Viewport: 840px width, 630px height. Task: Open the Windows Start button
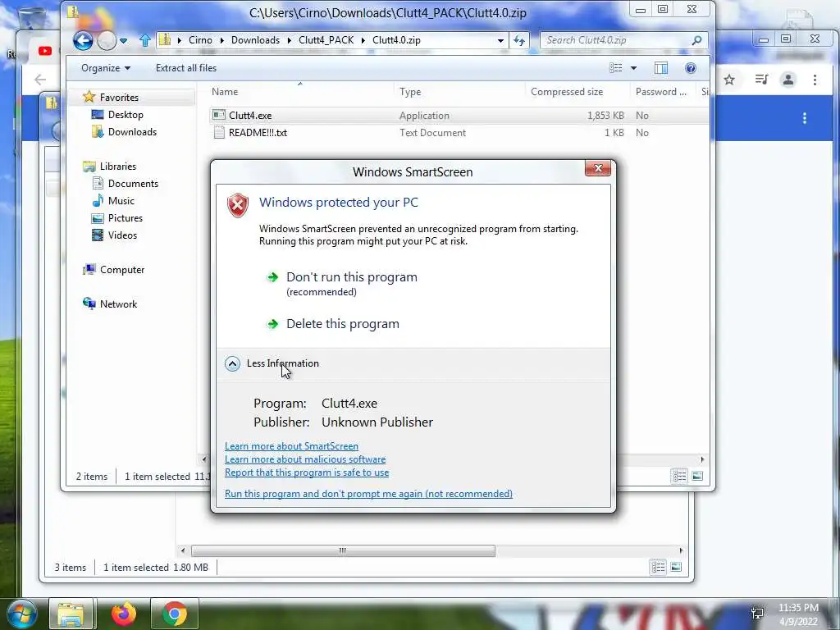pos(21,614)
